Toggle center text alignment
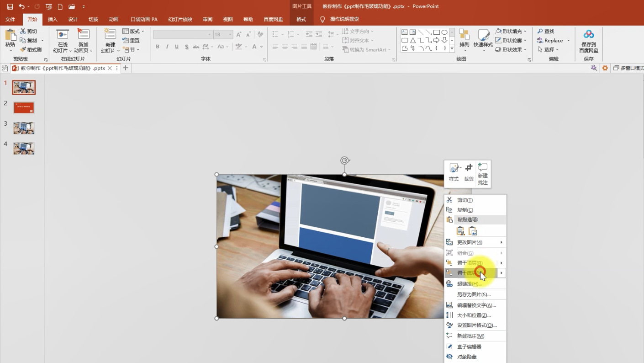 [285, 47]
